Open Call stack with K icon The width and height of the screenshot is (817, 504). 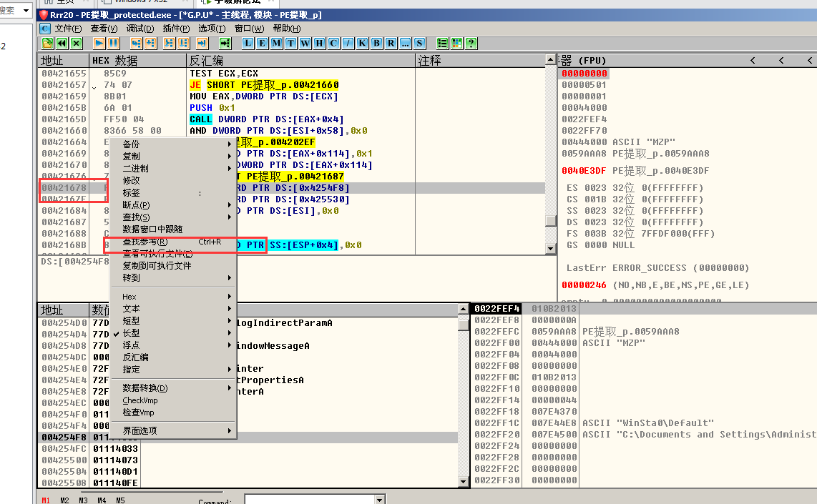362,43
